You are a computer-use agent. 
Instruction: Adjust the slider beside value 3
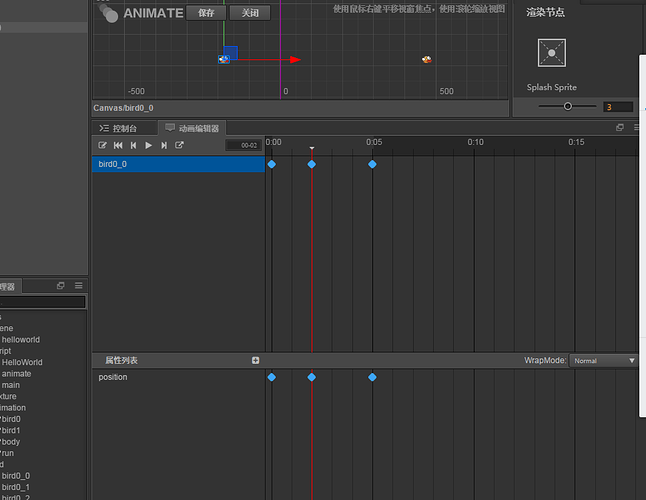(x=568, y=106)
